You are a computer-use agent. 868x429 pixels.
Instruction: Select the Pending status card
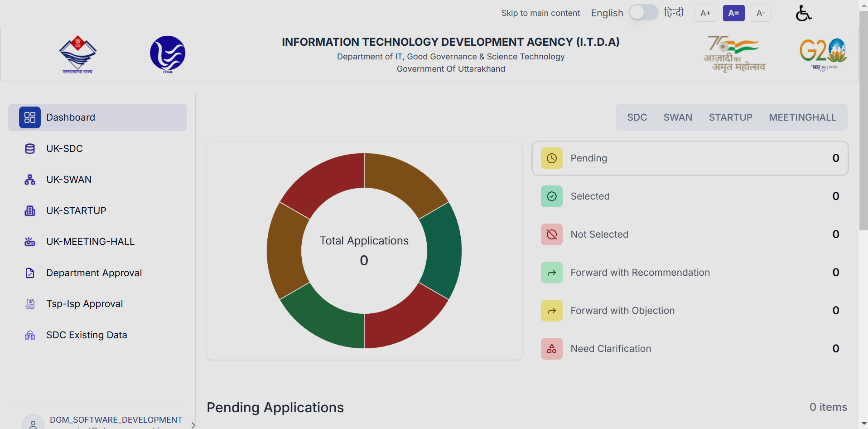[x=690, y=158]
